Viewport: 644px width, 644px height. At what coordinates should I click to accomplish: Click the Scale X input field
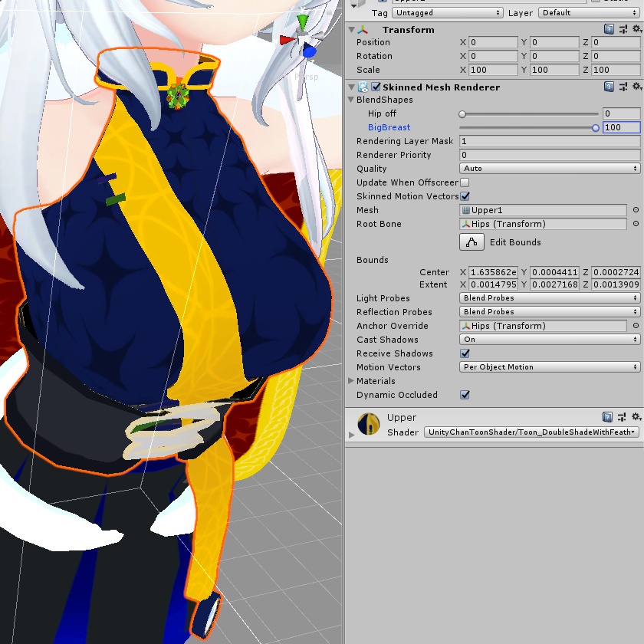click(x=493, y=70)
